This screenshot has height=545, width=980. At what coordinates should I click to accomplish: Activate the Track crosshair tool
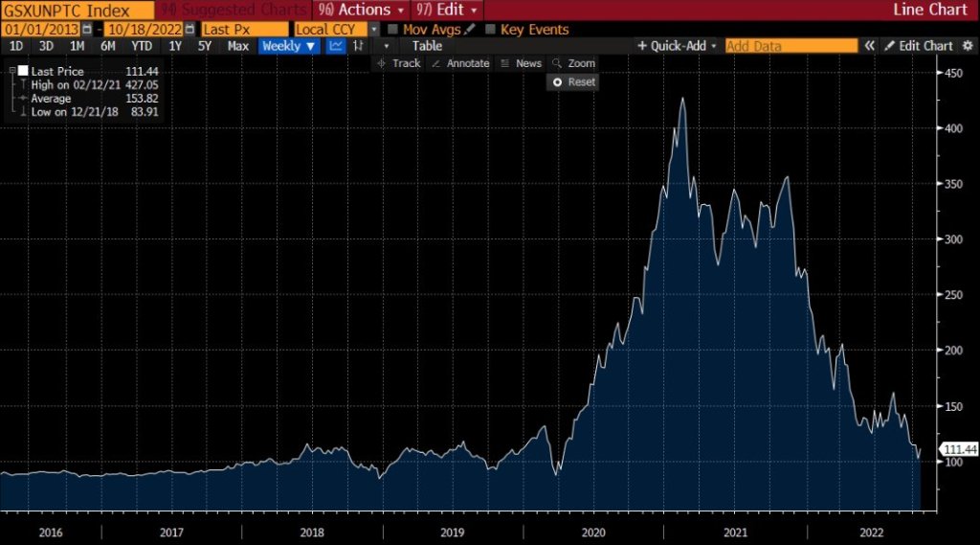(x=398, y=63)
